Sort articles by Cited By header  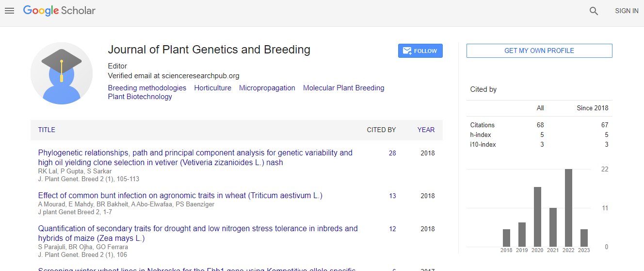pos(381,130)
